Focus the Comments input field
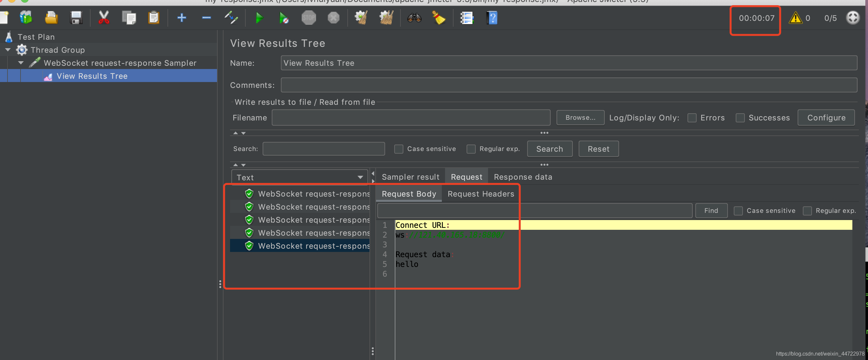 (569, 85)
